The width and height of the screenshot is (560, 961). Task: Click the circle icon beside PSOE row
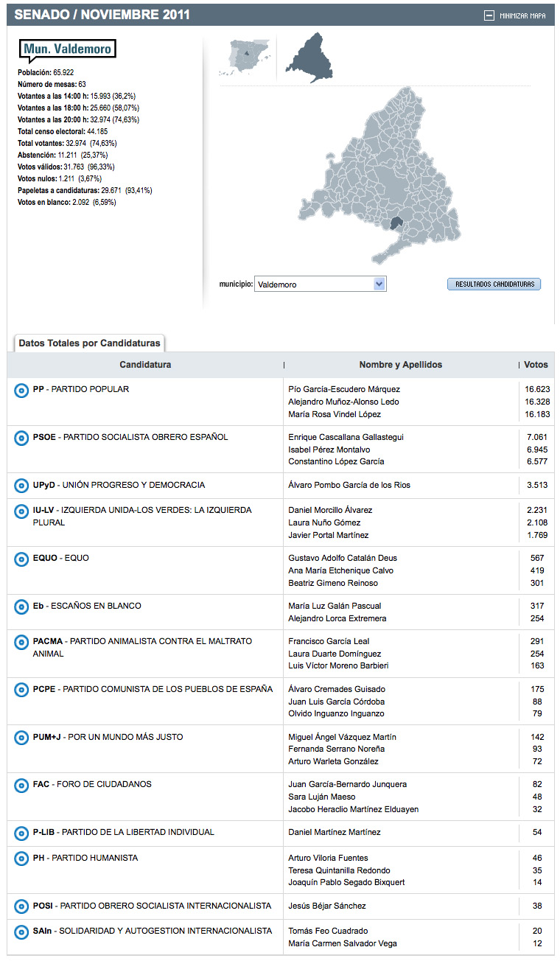pos(21,438)
